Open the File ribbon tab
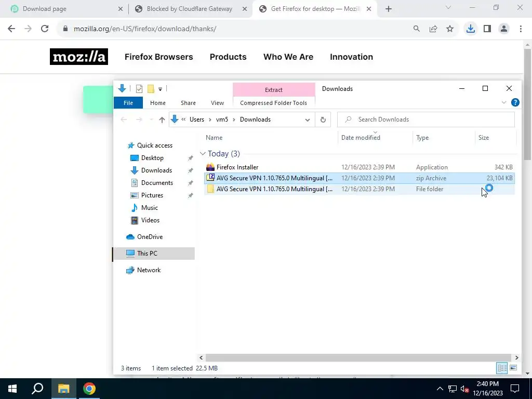Image resolution: width=532 pixels, height=399 pixels. click(128, 103)
